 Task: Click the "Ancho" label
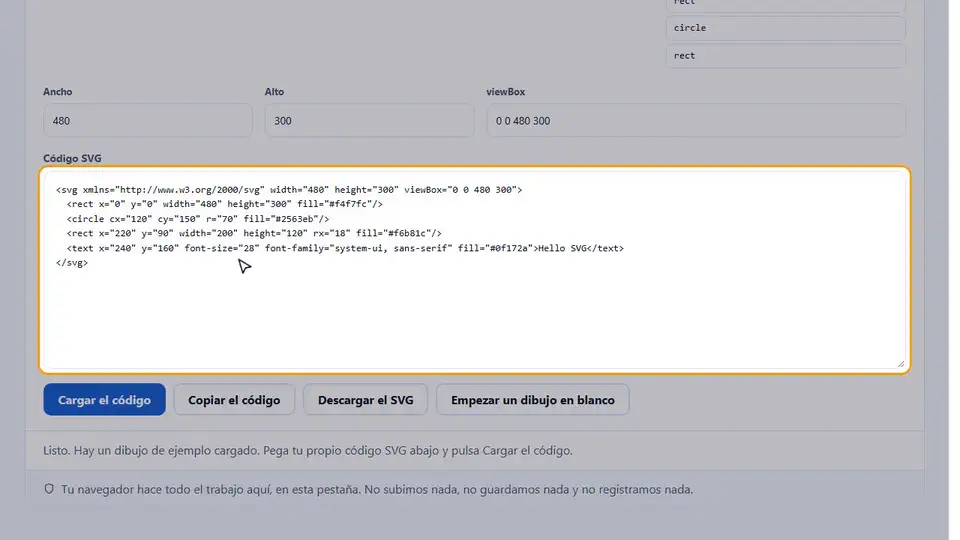click(x=58, y=92)
